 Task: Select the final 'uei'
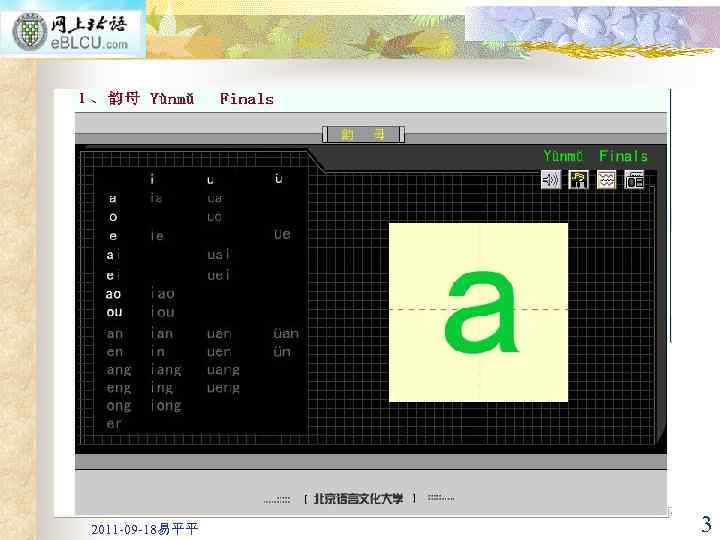pos(218,275)
